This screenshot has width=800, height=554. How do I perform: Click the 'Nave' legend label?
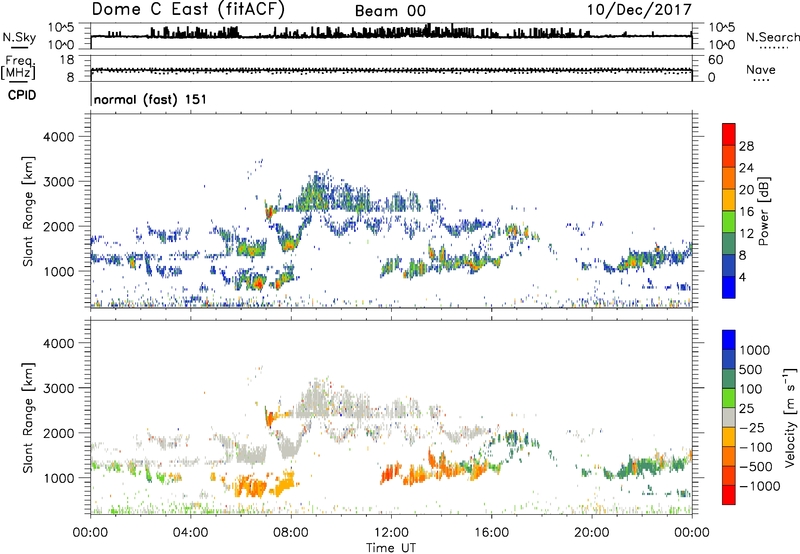[761, 69]
